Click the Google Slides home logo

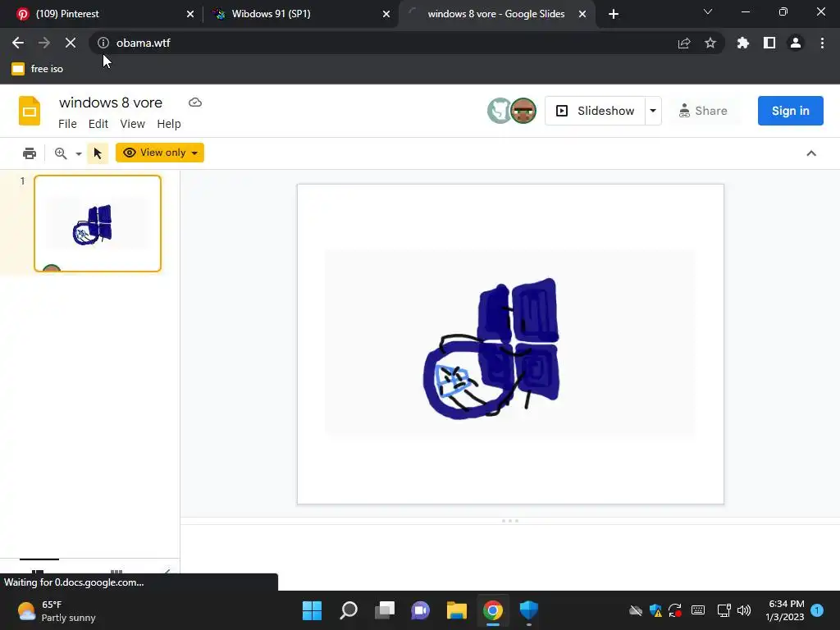pos(30,111)
